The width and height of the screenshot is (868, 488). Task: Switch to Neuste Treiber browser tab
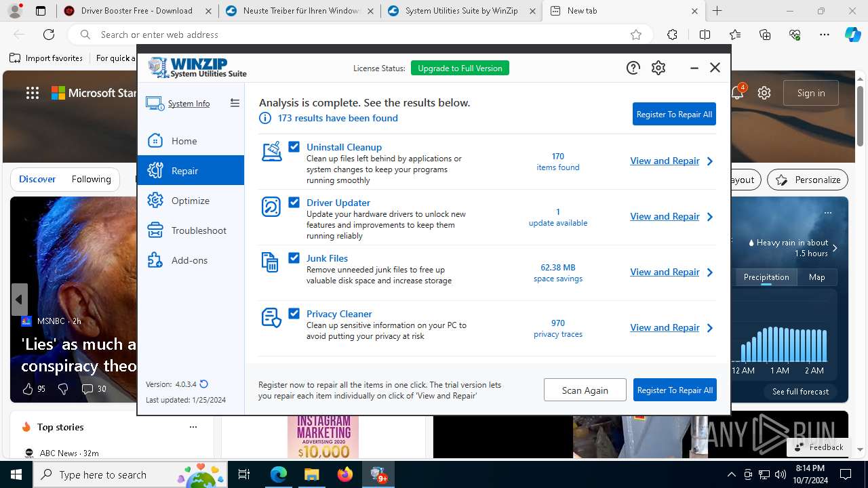click(299, 11)
